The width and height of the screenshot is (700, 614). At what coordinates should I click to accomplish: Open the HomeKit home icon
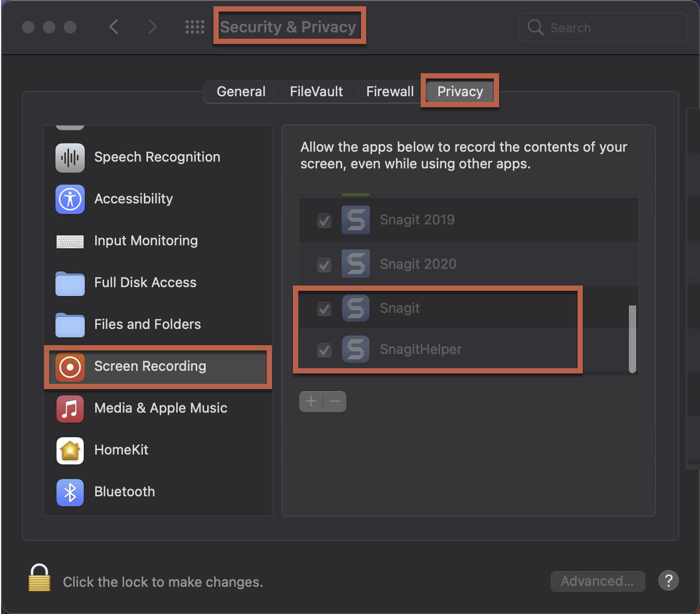coord(70,450)
